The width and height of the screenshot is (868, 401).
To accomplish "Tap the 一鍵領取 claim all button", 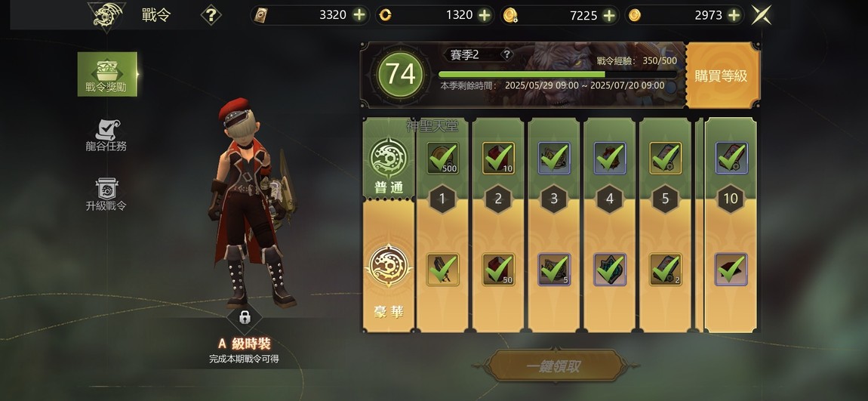I will click(x=553, y=366).
